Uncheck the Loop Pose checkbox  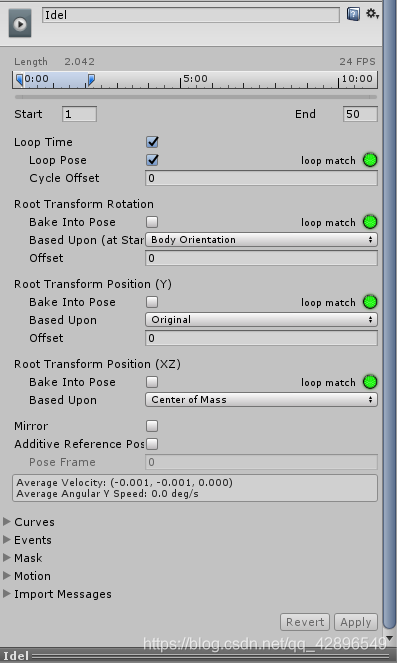pyautogui.click(x=152, y=160)
